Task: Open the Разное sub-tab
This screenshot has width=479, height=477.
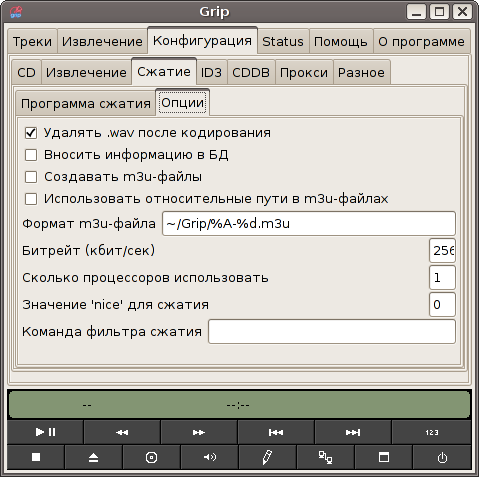Action: pyautogui.click(x=361, y=72)
